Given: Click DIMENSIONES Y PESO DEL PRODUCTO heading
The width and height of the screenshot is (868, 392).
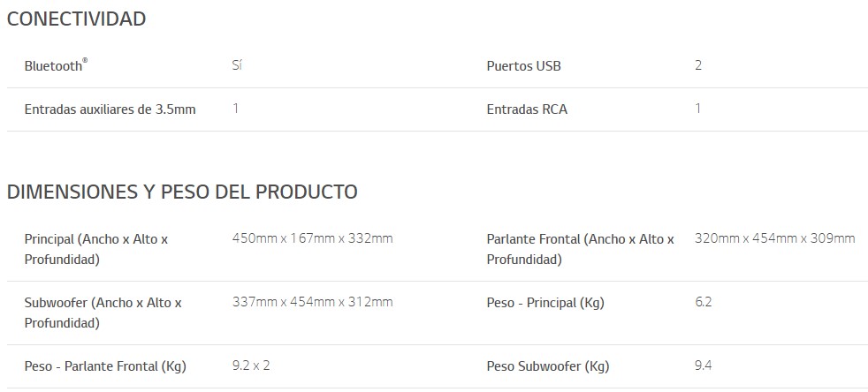Looking at the screenshot, I should tap(182, 192).
